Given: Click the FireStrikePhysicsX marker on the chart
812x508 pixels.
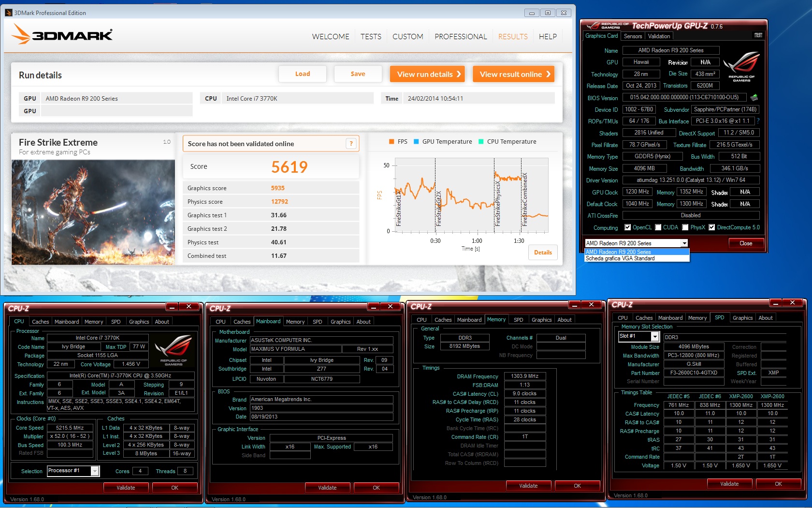Looking at the screenshot, I should (497, 204).
